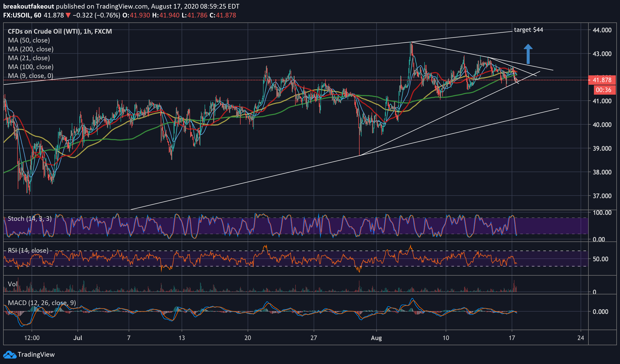620x364 pixels.
Task: Click the 37.000 price axis label
Action: pyautogui.click(x=602, y=196)
